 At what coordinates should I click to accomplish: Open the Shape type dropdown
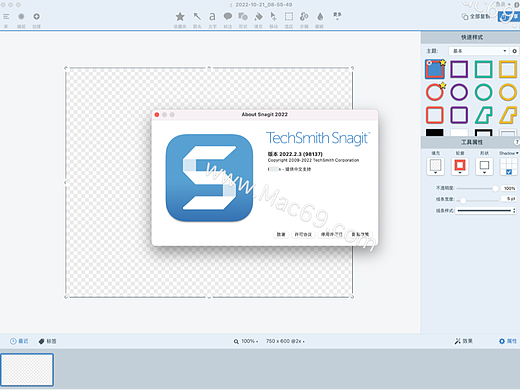pos(484,167)
